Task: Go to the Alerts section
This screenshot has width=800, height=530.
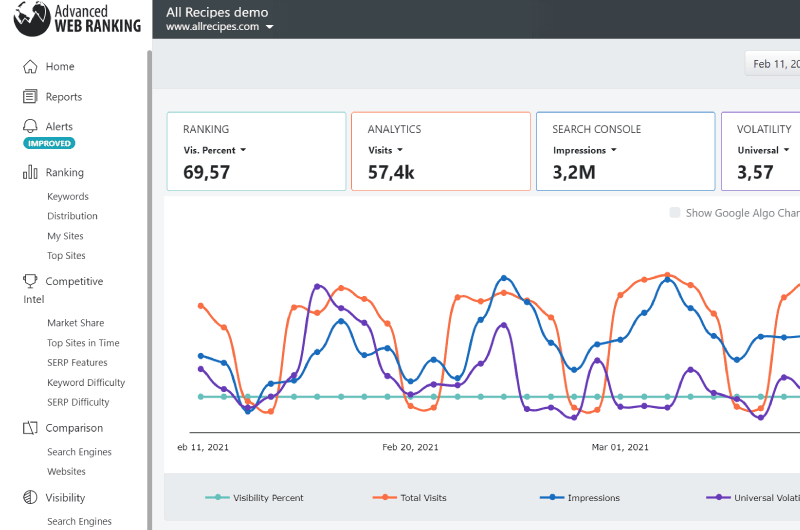Action: (59, 127)
